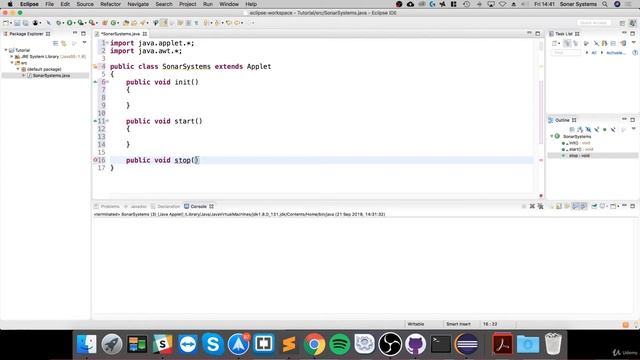This screenshot has width=640, height=360.
Task: Click the Find field in Task List
Action: (565, 53)
